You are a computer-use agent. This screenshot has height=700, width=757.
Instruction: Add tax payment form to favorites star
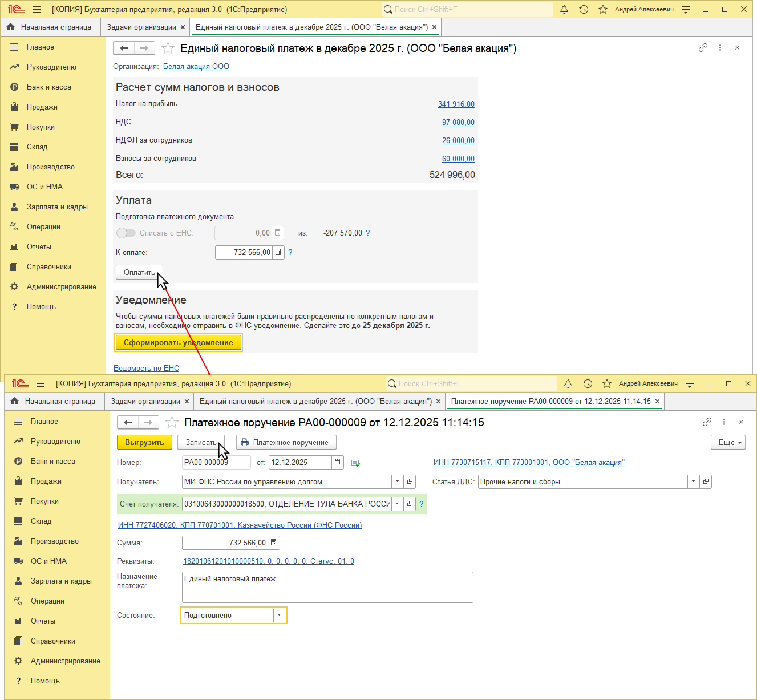coord(168,48)
